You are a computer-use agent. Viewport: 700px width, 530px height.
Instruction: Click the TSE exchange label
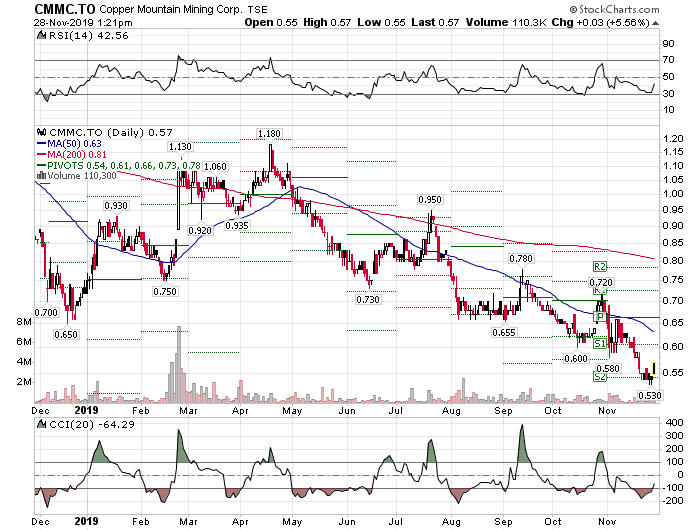[x=258, y=9]
